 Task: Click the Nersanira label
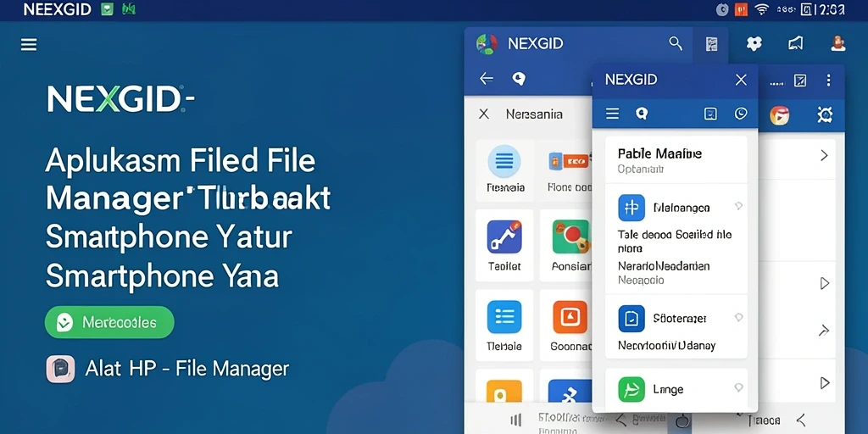pos(534,114)
